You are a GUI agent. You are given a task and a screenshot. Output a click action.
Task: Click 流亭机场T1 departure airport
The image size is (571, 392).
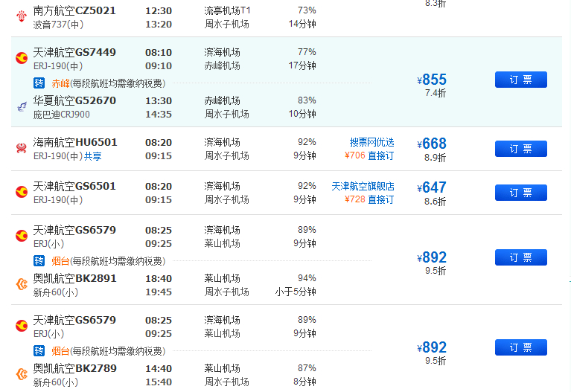(228, 11)
